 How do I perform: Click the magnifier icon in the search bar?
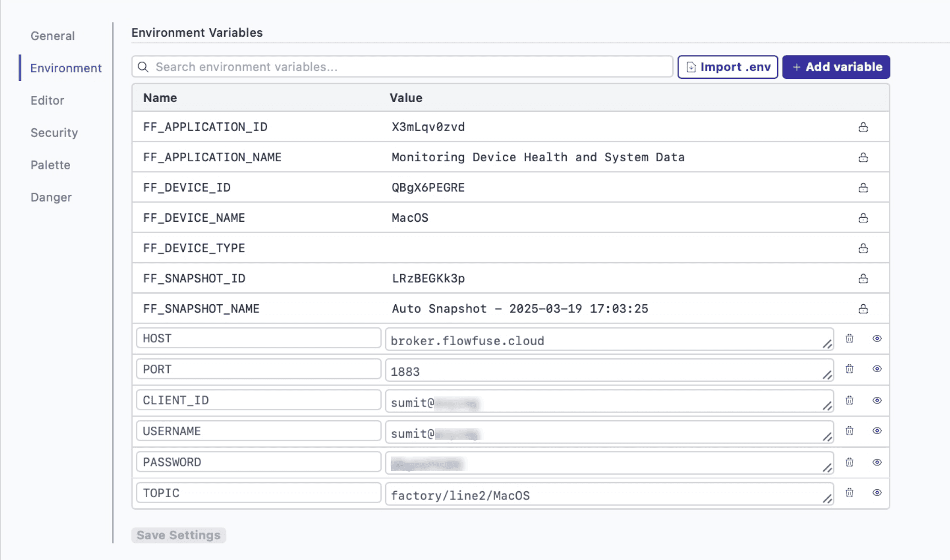pyautogui.click(x=143, y=67)
